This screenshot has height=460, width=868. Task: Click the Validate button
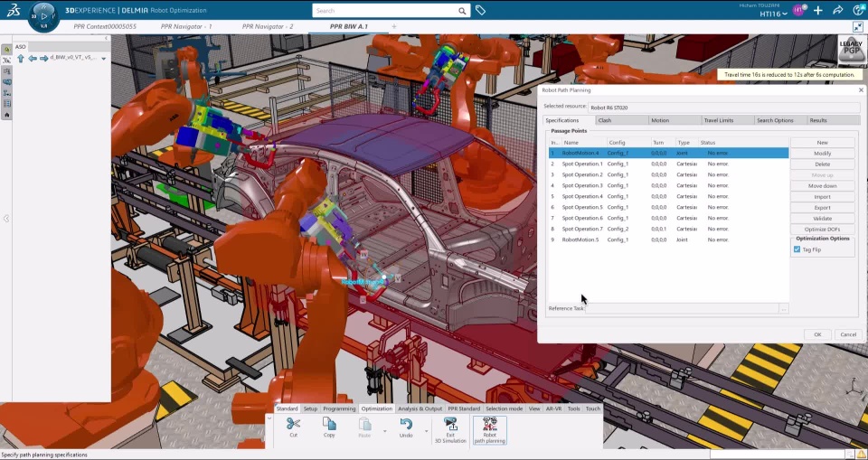tap(822, 218)
